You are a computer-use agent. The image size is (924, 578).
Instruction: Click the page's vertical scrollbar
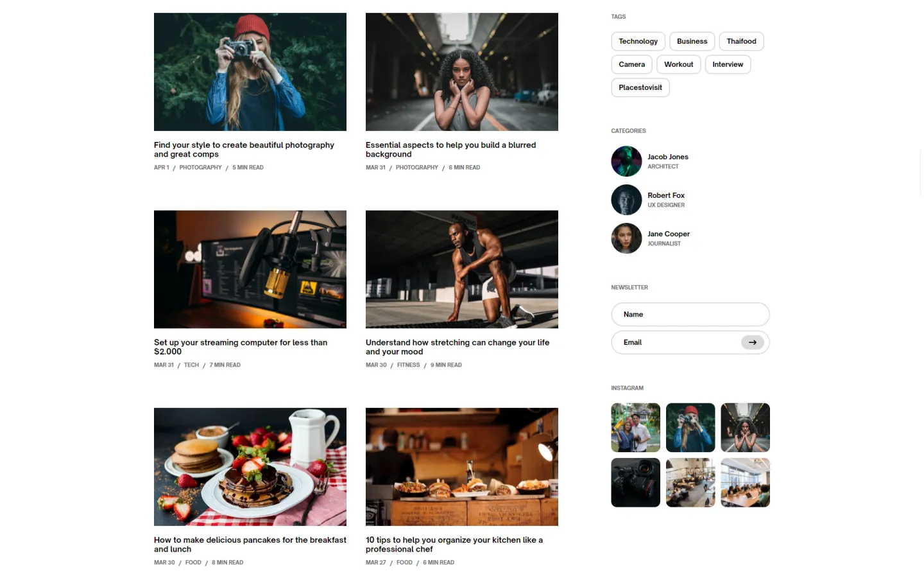[x=921, y=173]
